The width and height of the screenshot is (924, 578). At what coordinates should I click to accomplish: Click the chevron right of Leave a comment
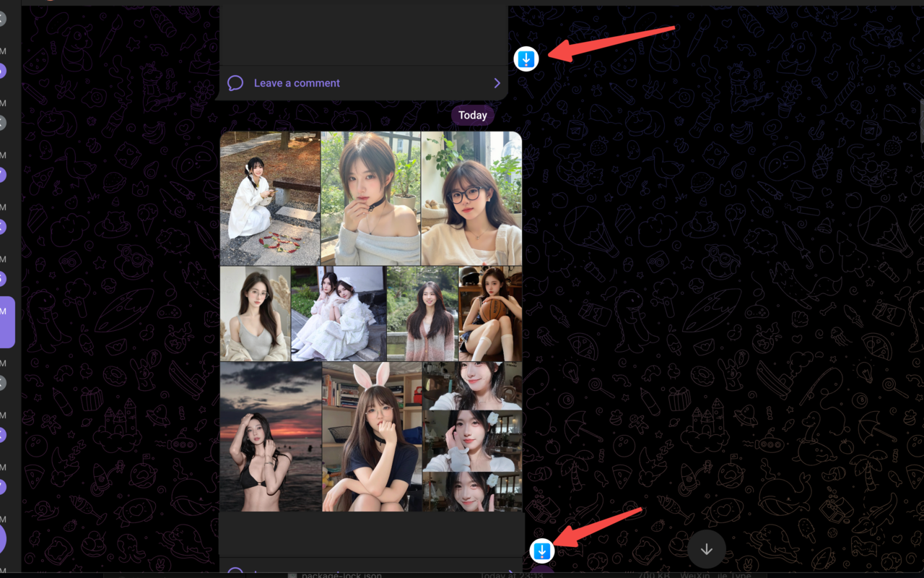coord(497,83)
